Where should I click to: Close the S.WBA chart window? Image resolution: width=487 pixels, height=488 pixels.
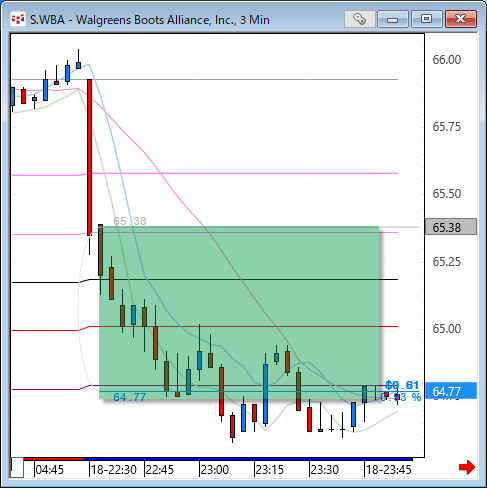[x=461, y=19]
